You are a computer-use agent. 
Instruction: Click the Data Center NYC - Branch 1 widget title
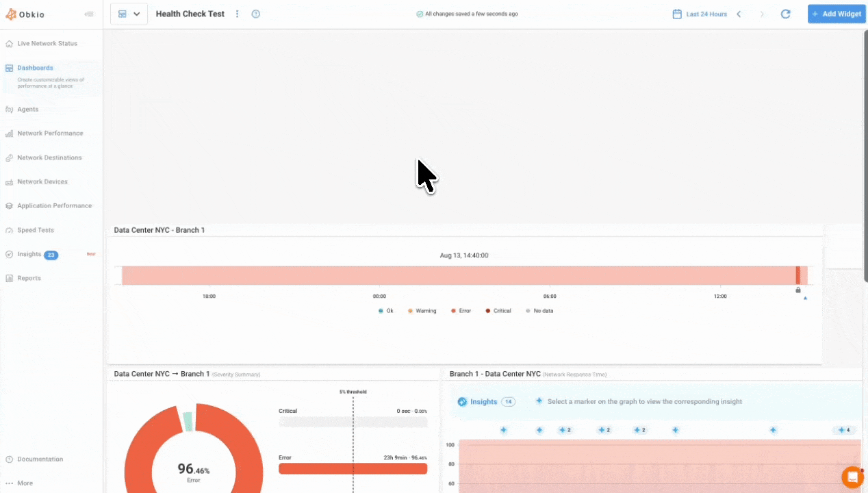pos(159,230)
